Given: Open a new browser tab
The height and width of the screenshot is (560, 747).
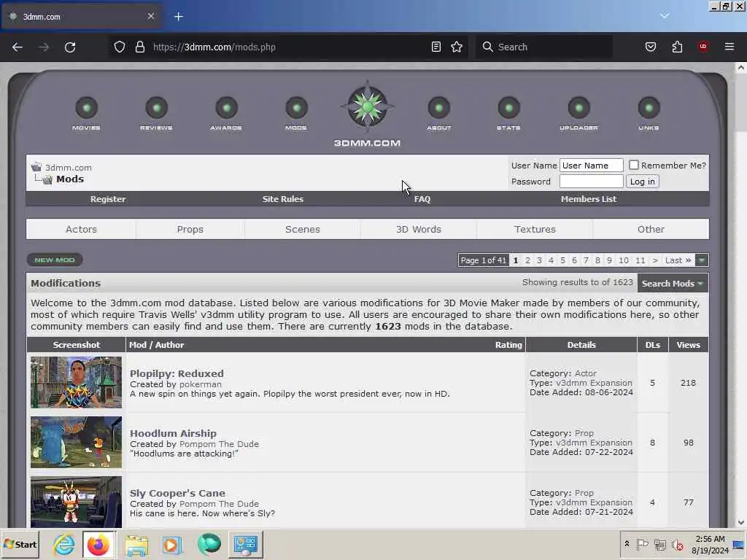Looking at the screenshot, I should [x=178, y=17].
